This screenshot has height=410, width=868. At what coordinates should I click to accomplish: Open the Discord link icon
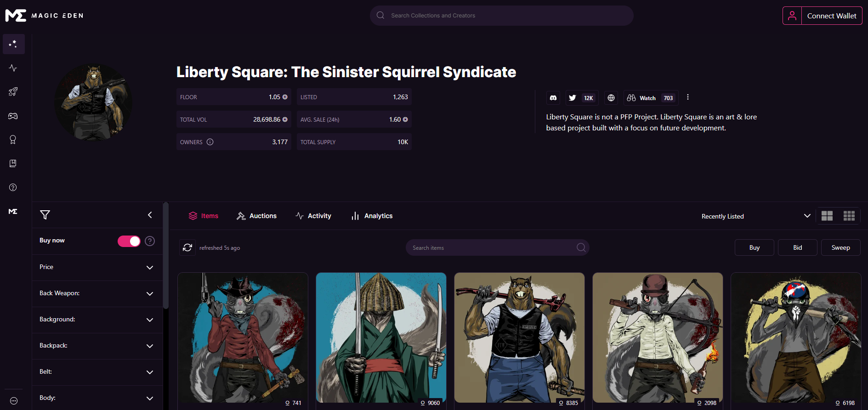pyautogui.click(x=553, y=98)
